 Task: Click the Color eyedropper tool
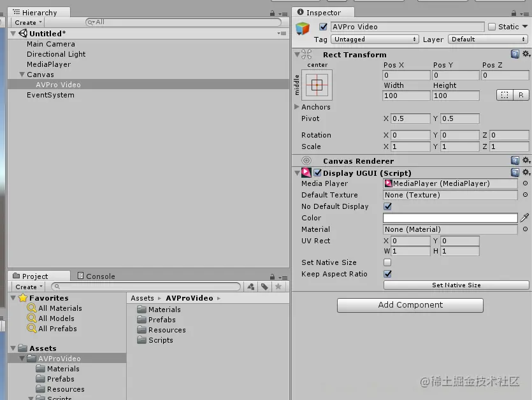[x=524, y=217]
